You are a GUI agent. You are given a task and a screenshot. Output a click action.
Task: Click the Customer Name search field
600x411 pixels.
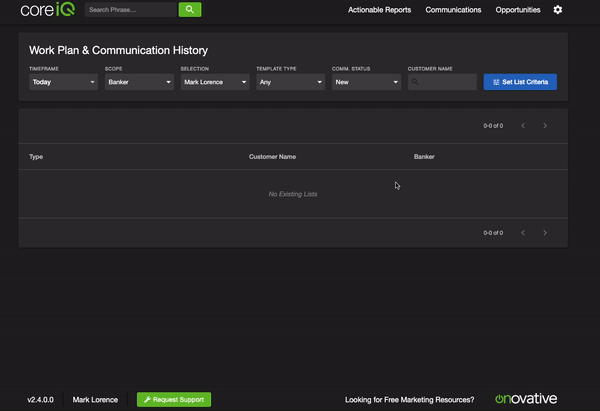pos(442,82)
